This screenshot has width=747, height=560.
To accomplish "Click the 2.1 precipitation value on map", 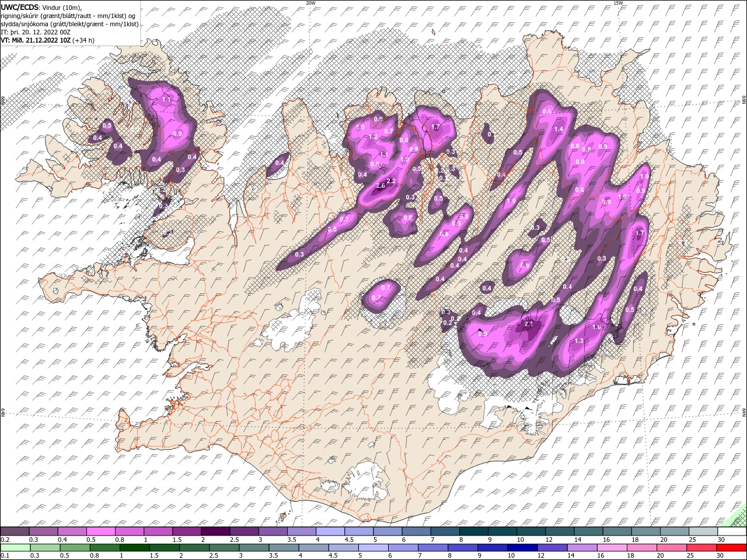I will [529, 323].
